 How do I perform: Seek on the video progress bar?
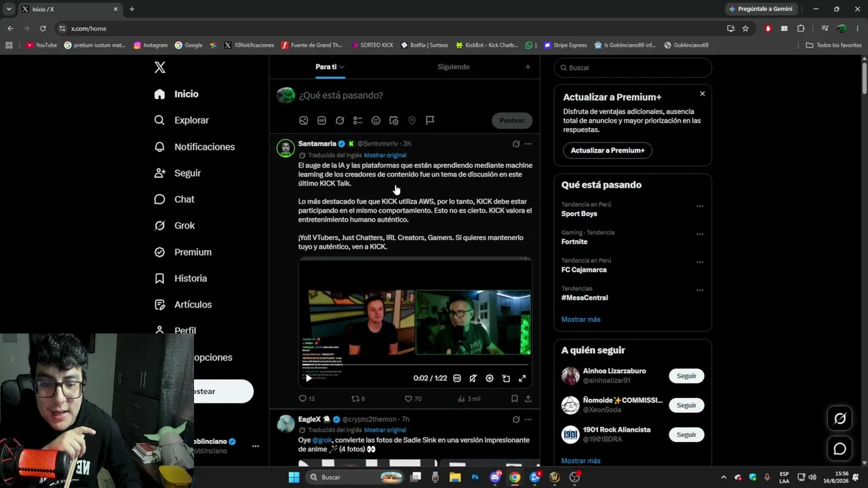(x=415, y=366)
